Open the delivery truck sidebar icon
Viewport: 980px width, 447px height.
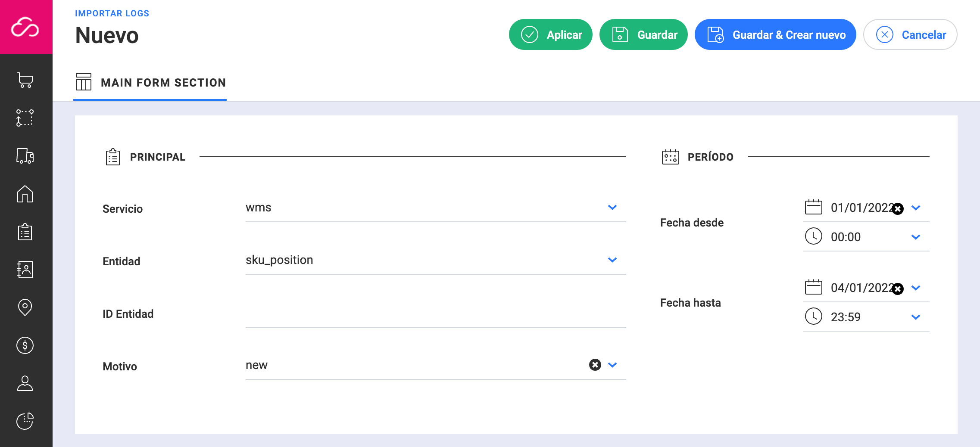(25, 156)
